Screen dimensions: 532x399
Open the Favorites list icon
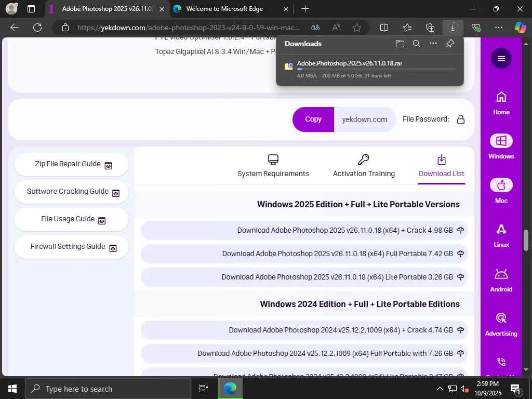[x=407, y=28]
